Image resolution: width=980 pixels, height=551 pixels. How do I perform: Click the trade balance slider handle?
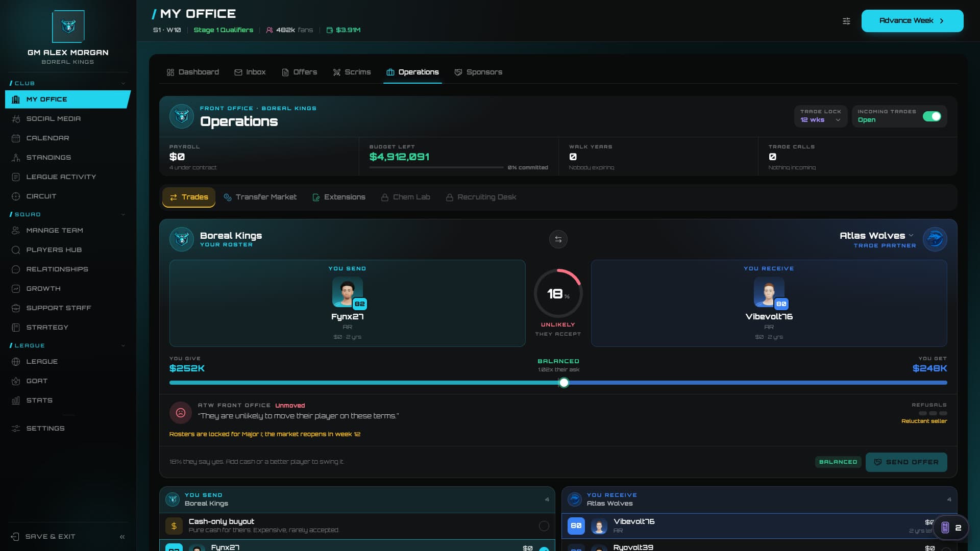(x=563, y=383)
